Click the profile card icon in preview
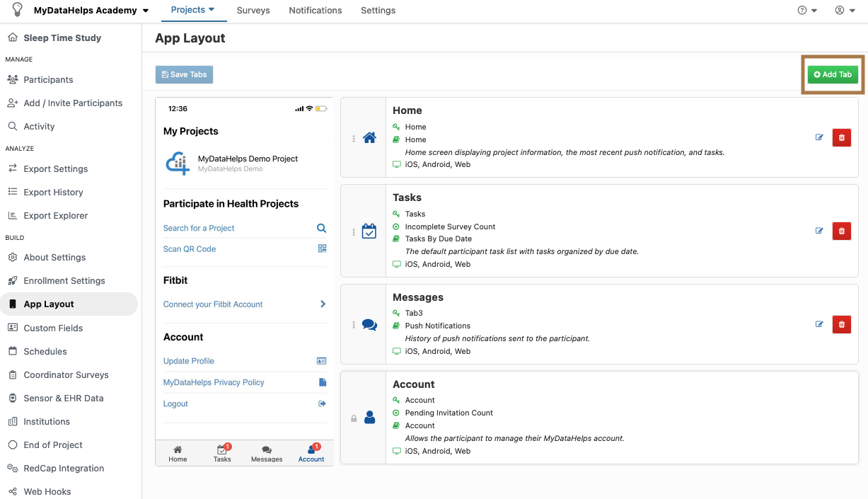Image resolution: width=868 pixels, height=499 pixels. [x=322, y=361]
